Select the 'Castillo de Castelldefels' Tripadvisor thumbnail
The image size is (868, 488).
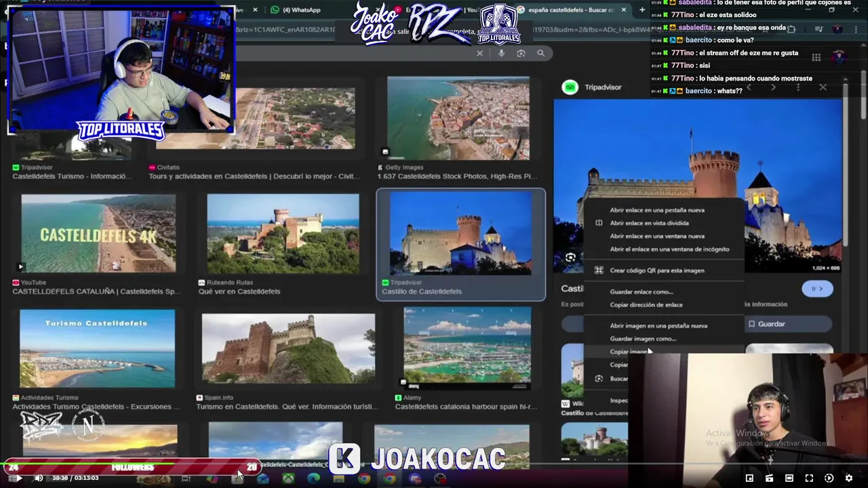click(x=461, y=234)
